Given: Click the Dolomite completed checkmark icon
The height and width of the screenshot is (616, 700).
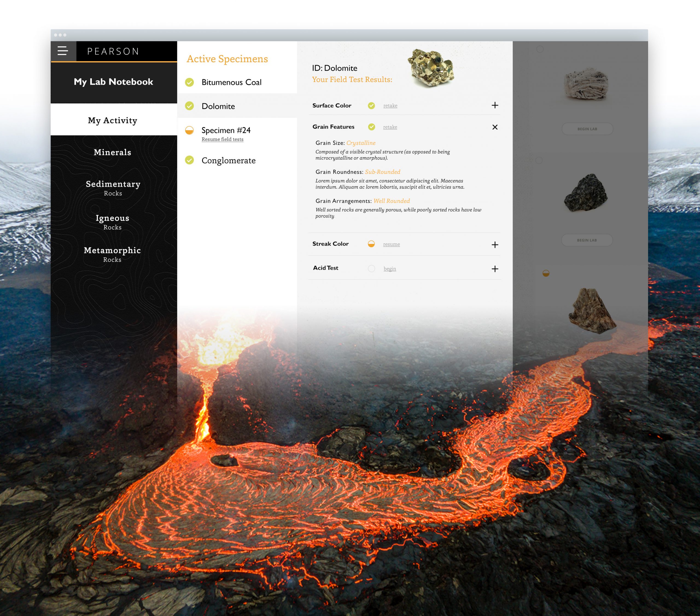Looking at the screenshot, I should point(189,106).
